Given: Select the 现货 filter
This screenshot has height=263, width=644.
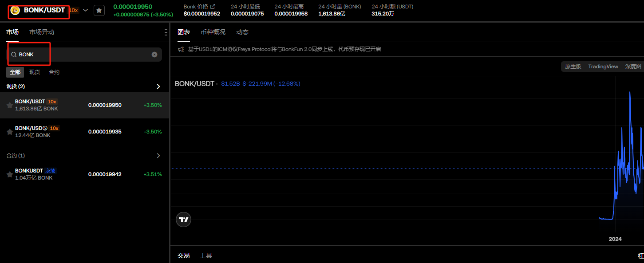Looking at the screenshot, I should point(35,72).
